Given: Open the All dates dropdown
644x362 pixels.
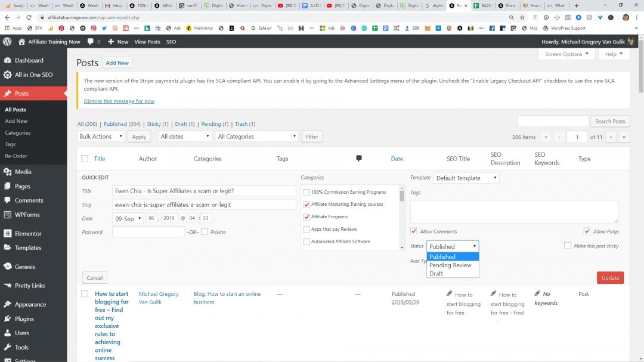Looking at the screenshot, I should (x=185, y=137).
